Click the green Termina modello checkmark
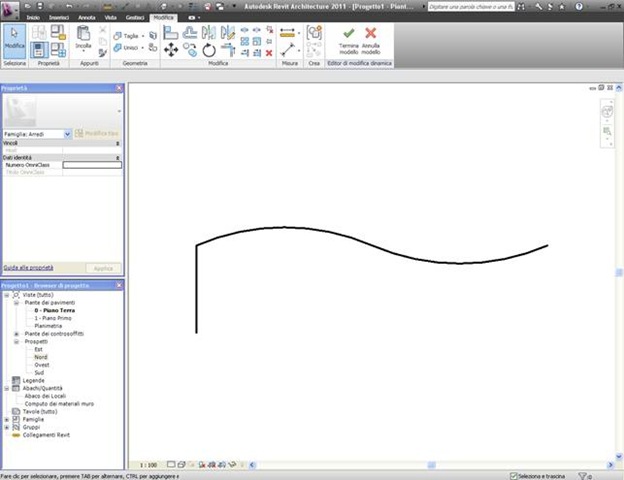Viewport: 624px width, 480px height. [348, 35]
